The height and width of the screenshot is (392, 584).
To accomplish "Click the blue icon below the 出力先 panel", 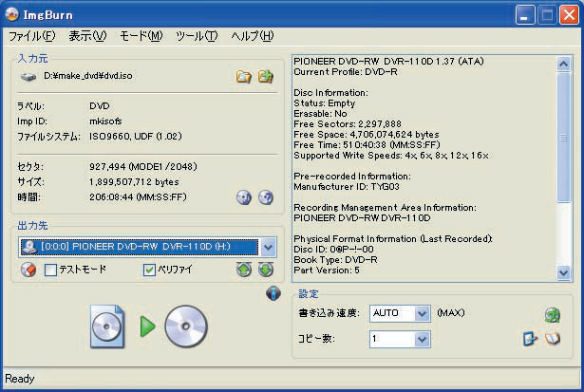I will click(273, 293).
